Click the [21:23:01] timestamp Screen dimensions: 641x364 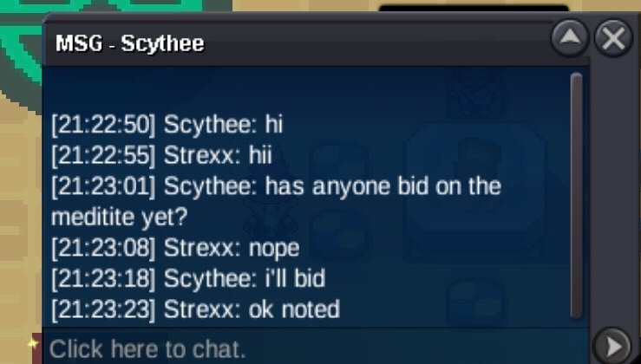click(103, 186)
